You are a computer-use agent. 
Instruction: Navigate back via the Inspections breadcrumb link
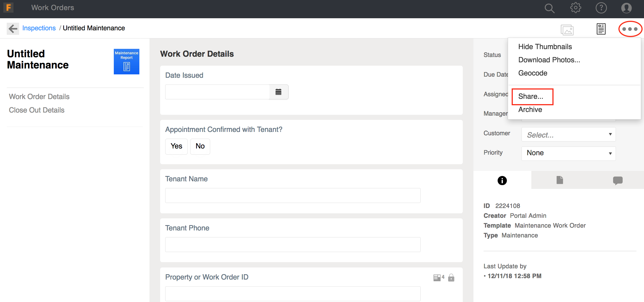[x=39, y=28]
